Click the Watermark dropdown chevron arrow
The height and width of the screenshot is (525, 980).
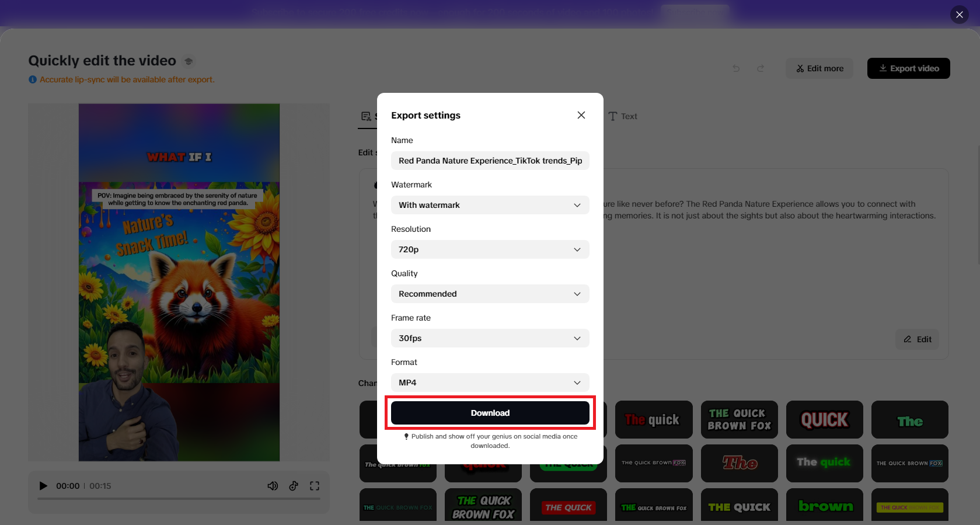point(577,205)
